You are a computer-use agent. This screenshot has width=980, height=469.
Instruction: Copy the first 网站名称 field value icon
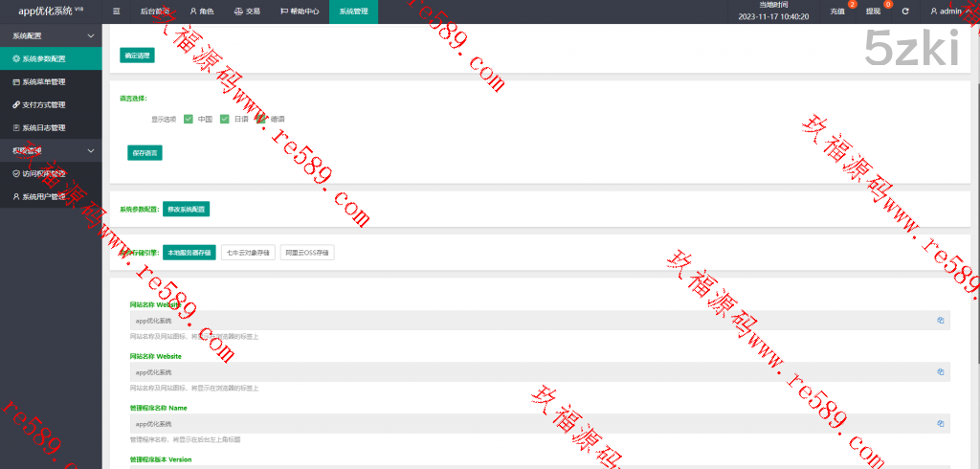click(x=940, y=321)
